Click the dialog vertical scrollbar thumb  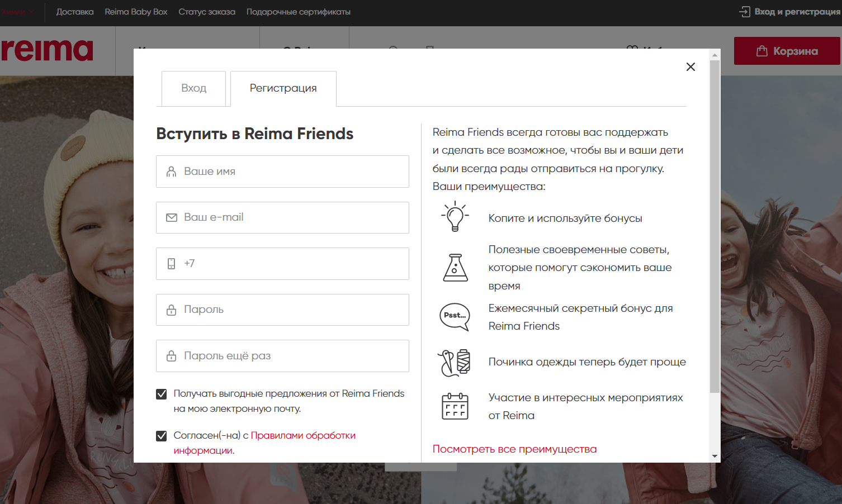(x=715, y=226)
